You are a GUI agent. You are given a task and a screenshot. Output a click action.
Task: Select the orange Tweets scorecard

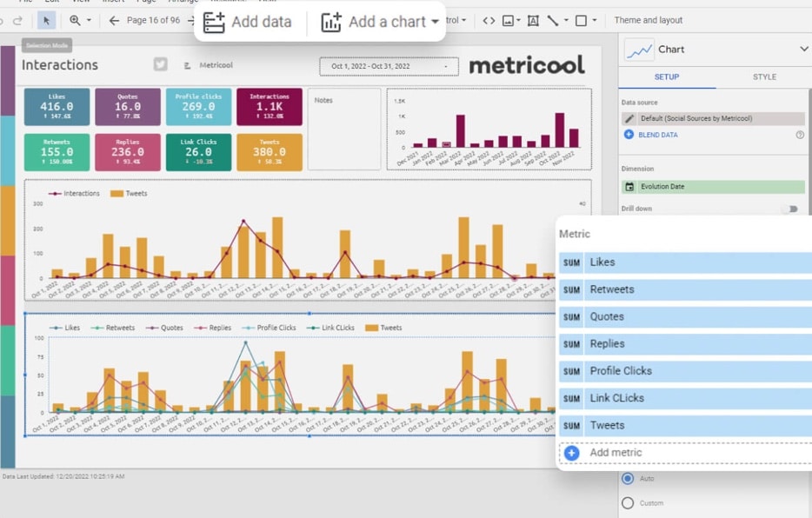tap(270, 152)
